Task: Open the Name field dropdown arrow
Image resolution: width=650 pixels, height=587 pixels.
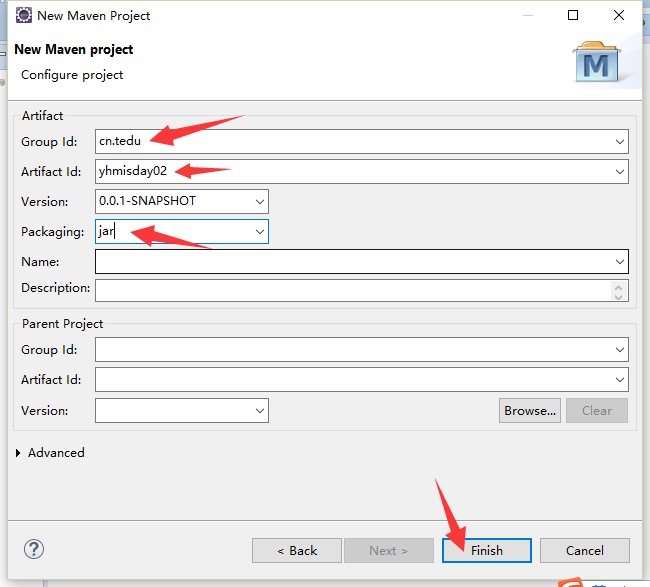Action: tap(619, 262)
